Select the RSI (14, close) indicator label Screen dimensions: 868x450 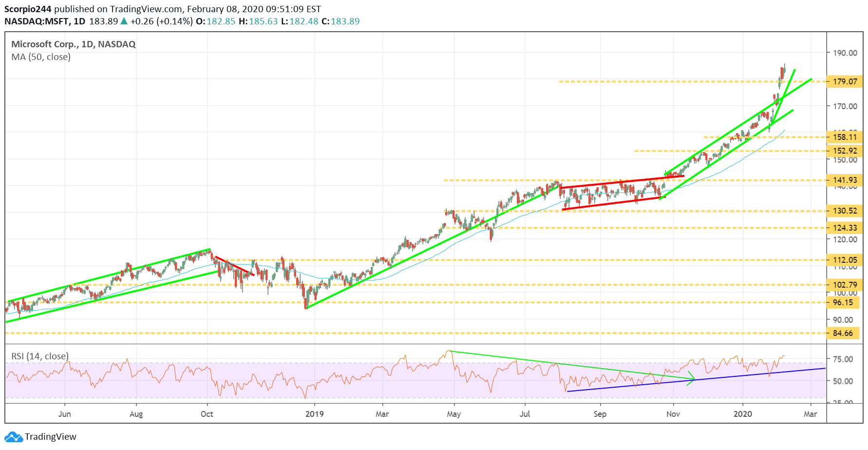click(x=40, y=356)
